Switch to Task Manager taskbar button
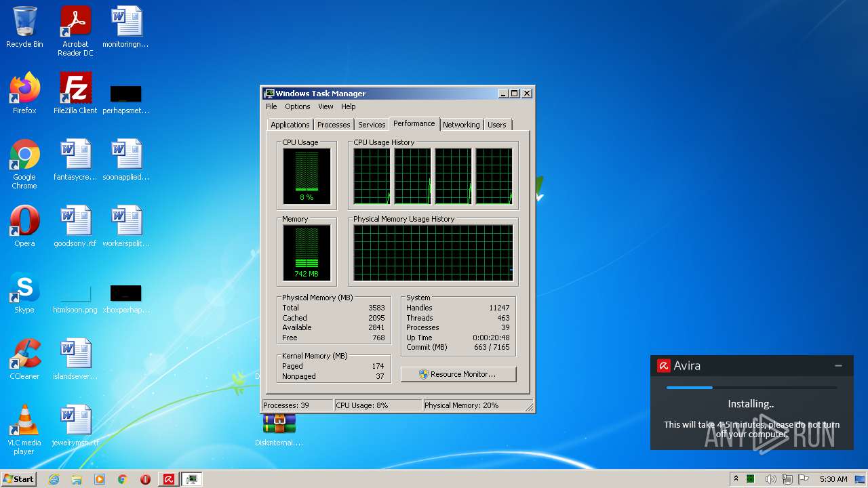This screenshot has height=488, width=868. tap(192, 479)
